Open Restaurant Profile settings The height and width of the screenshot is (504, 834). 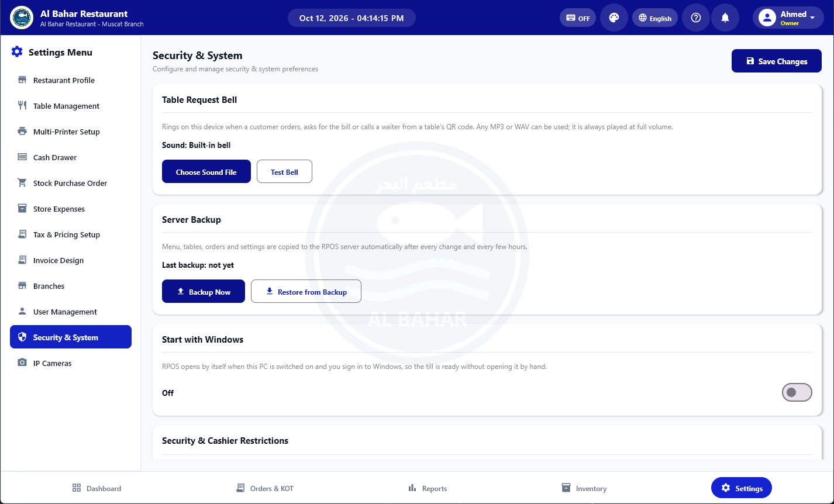pos(71,80)
